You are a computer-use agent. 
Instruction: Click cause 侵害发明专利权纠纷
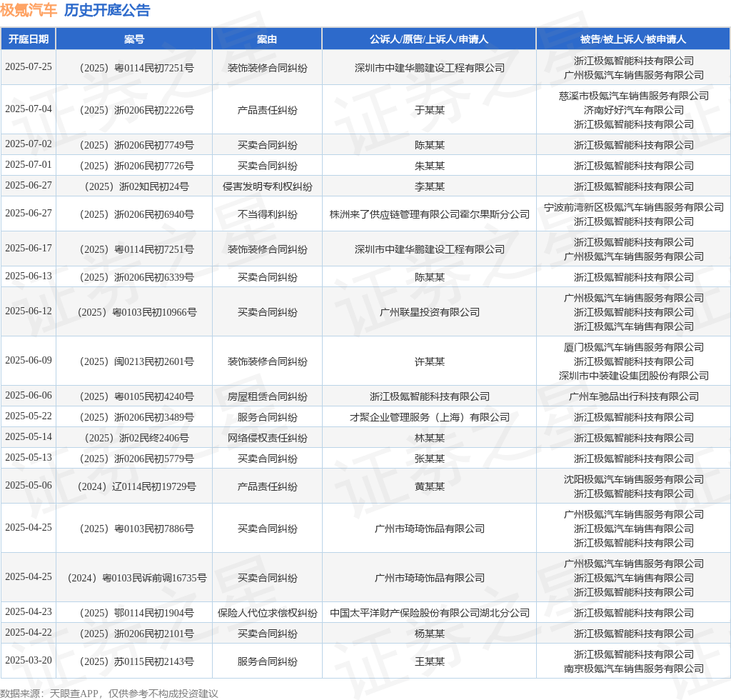267,186
